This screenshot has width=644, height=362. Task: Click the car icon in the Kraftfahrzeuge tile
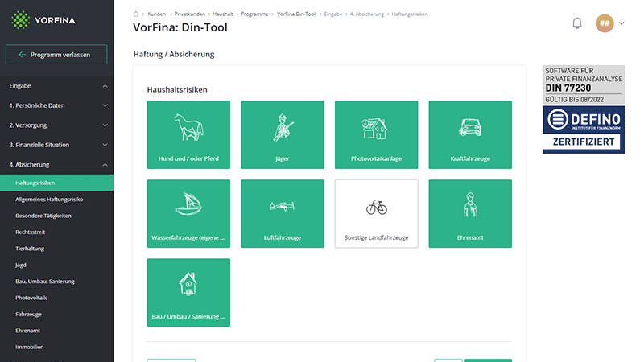[470, 128]
